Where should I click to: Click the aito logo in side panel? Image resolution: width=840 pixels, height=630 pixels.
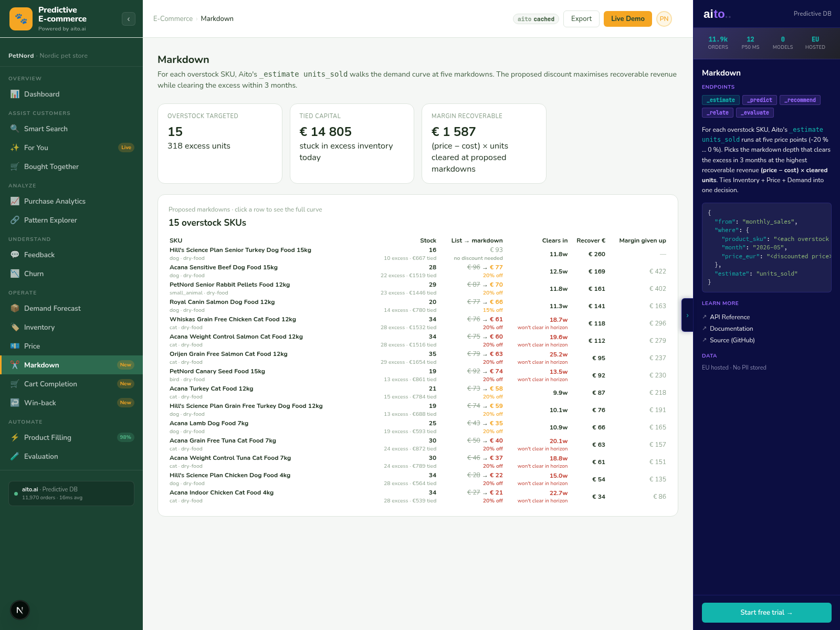pos(717,14)
